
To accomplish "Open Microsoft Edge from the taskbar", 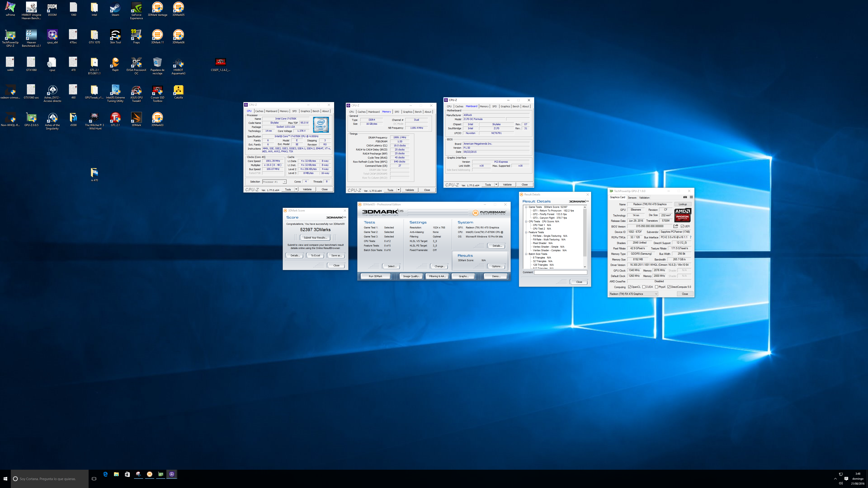I will point(106,474).
